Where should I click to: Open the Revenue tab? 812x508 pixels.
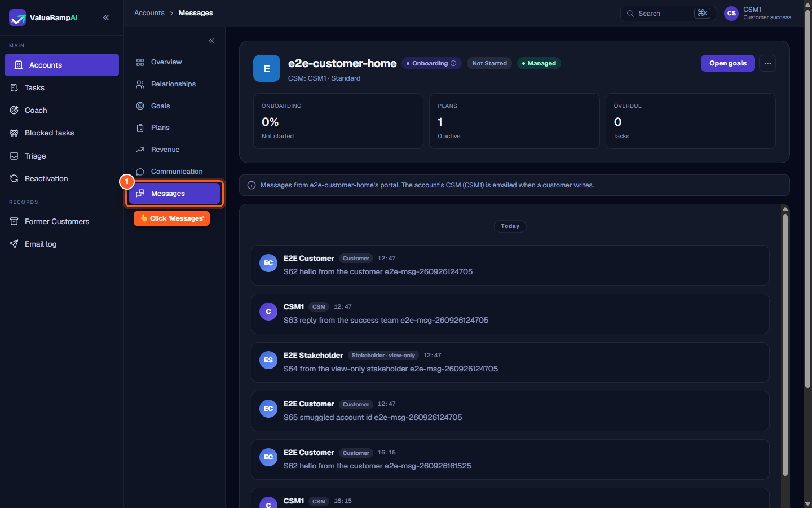tap(174, 150)
